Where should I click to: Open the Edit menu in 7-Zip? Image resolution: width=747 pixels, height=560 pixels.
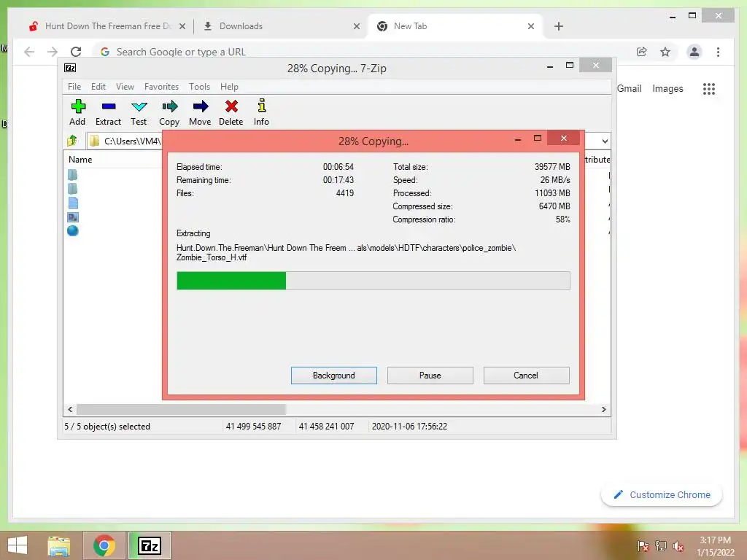coord(98,87)
